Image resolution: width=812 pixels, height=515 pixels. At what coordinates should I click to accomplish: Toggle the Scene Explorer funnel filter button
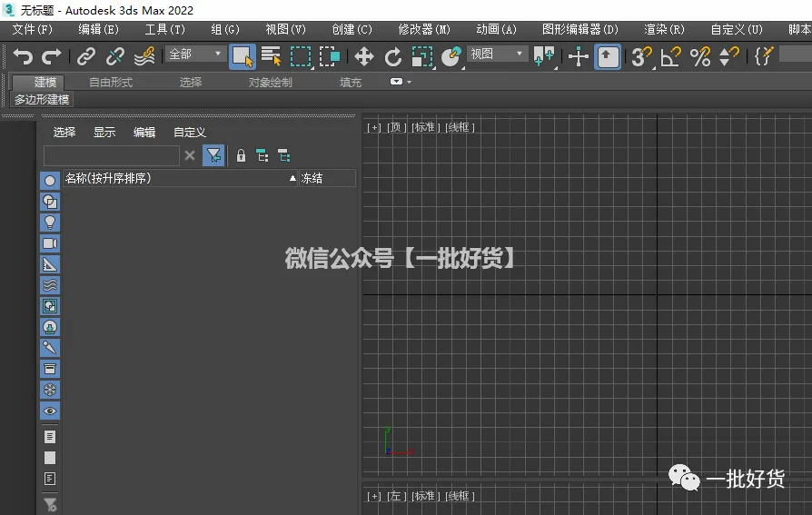click(213, 155)
